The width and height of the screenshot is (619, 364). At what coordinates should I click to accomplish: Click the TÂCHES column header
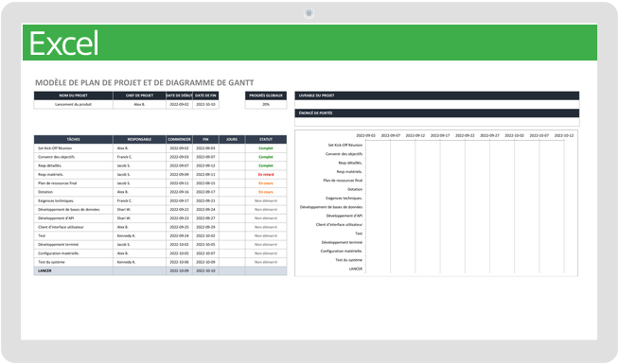(74, 139)
